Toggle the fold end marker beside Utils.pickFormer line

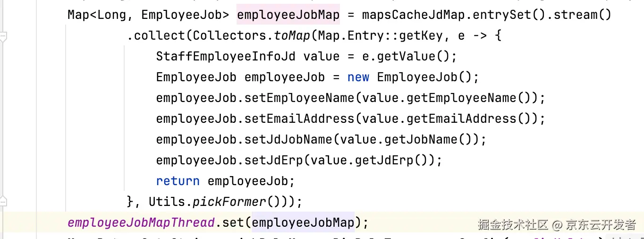click(x=3, y=201)
